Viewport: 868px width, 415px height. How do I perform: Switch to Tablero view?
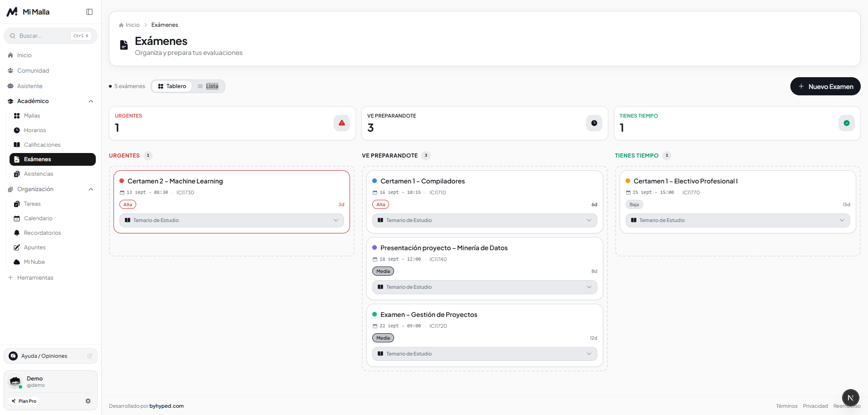[x=172, y=86]
